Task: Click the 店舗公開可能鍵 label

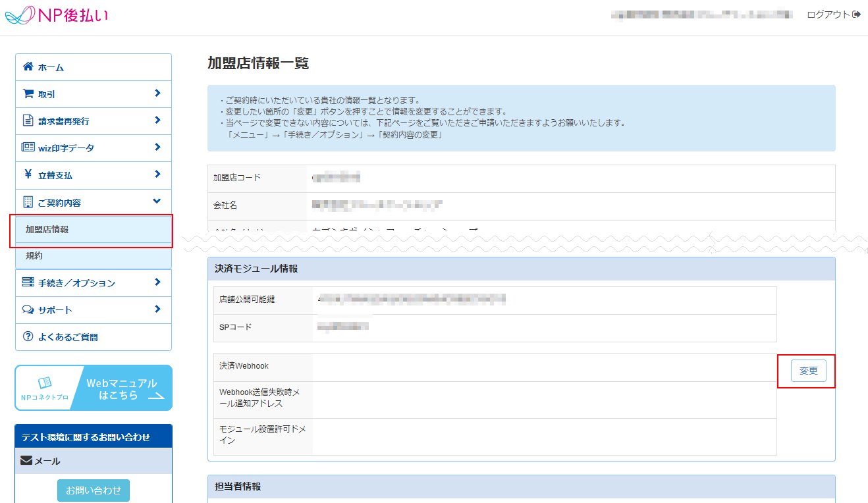Action: [x=247, y=300]
